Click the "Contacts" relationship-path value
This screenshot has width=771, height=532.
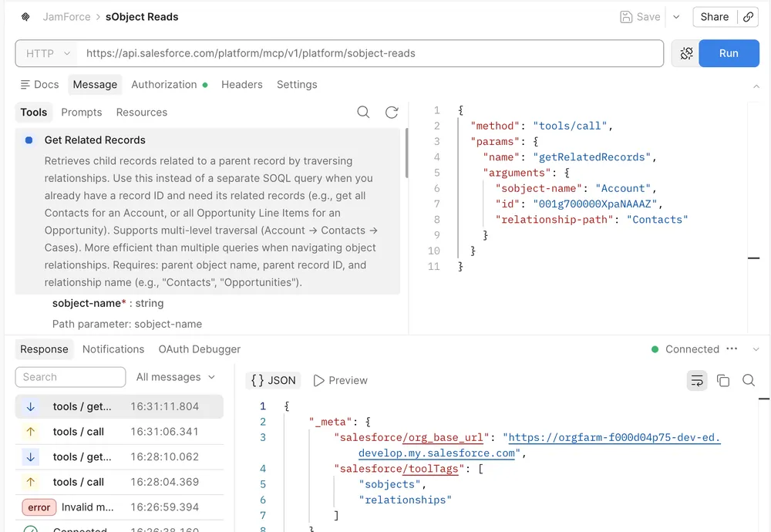point(658,220)
